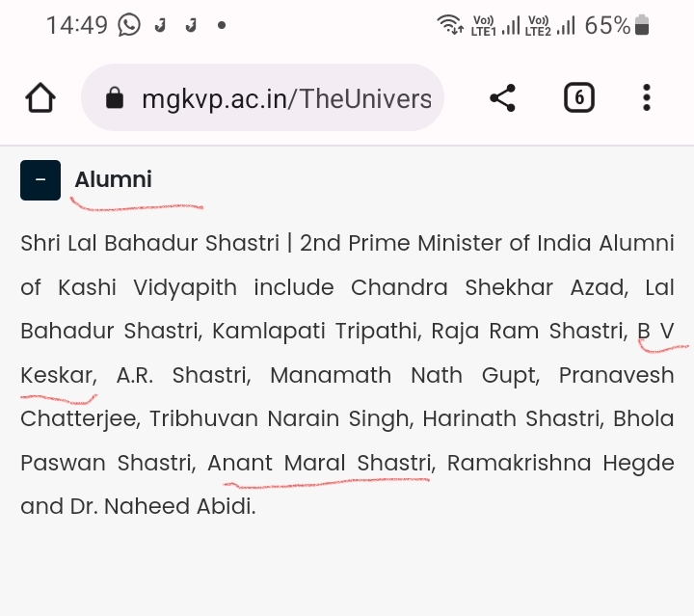Tap the name Keskar in the paragraph
The image size is (694, 616).
click(58, 375)
